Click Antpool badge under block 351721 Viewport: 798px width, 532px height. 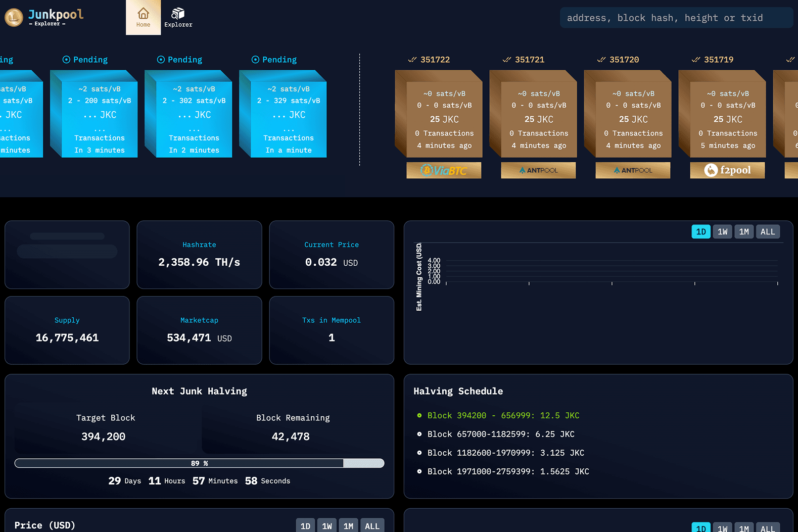point(538,170)
